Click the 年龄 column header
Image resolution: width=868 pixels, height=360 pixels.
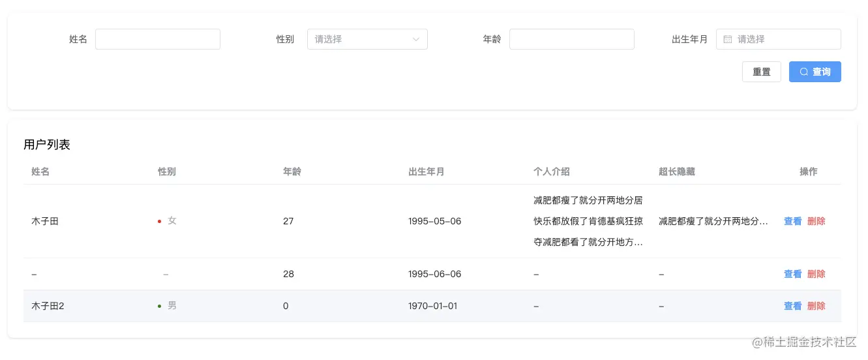pyautogui.click(x=292, y=172)
